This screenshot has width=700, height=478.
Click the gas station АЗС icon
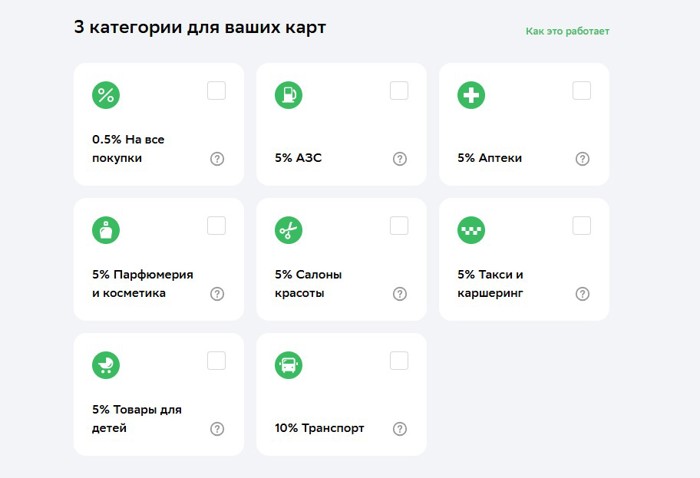point(288,95)
